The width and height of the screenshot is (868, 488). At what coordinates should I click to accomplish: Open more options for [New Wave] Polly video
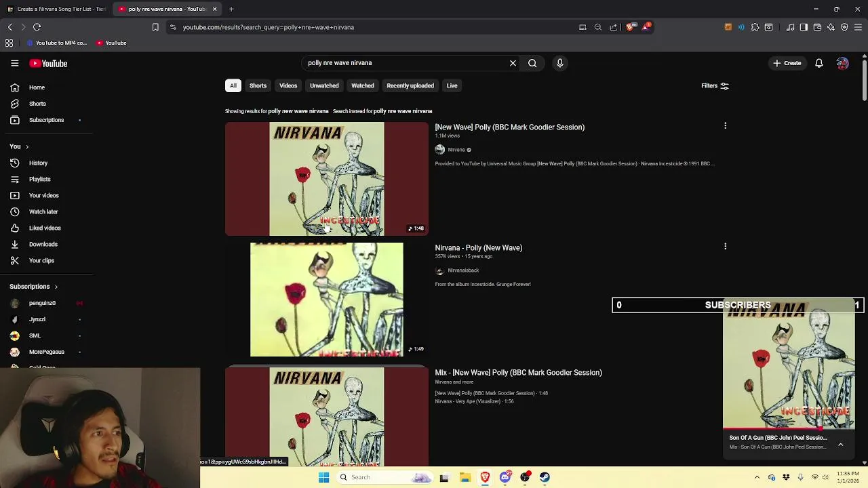click(725, 126)
